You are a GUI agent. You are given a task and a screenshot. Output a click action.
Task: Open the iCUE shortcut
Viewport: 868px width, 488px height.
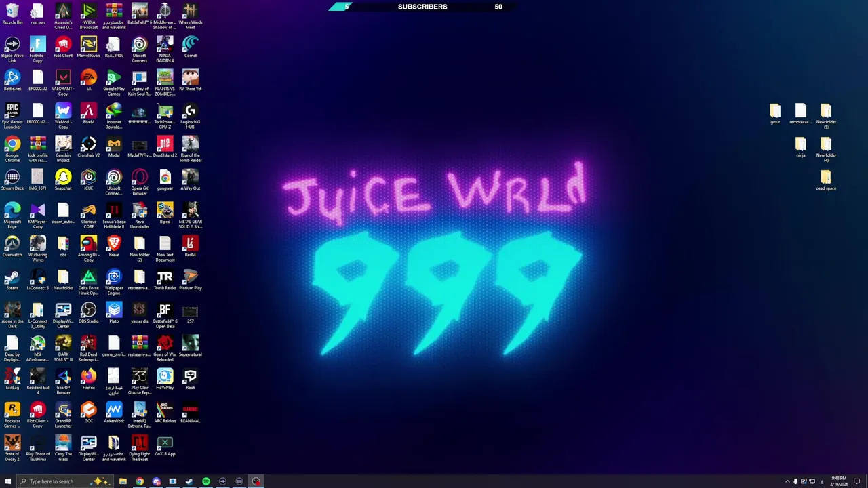click(89, 180)
